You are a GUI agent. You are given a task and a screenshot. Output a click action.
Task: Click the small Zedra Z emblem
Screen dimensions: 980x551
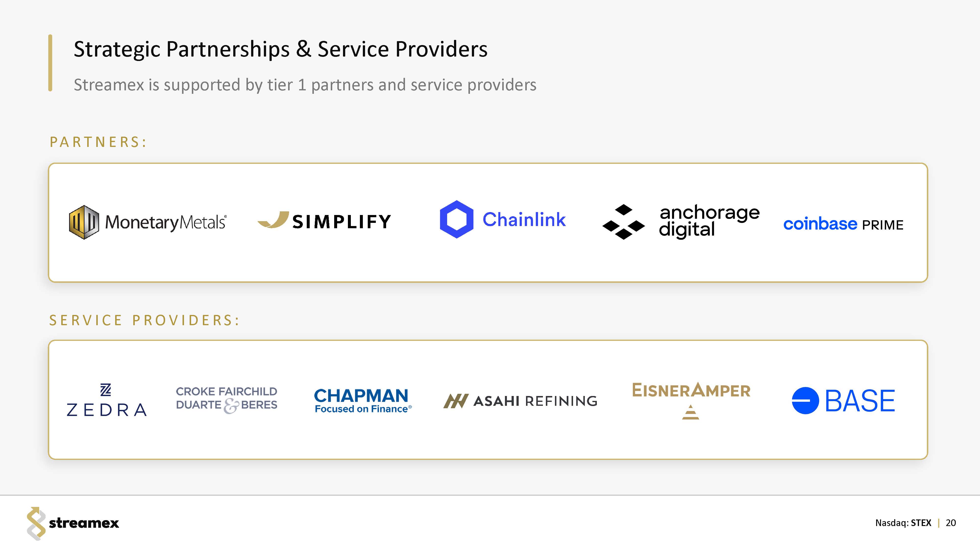105,390
